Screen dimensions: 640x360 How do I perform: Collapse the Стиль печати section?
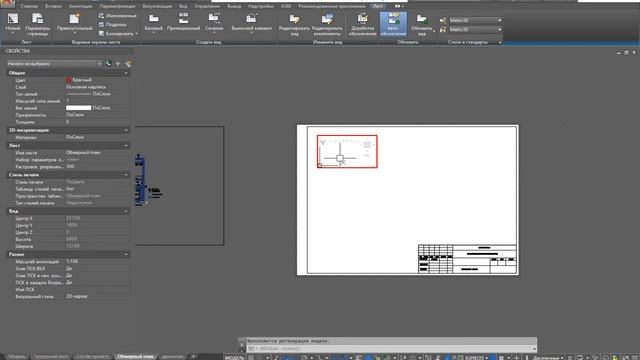pos(126,175)
